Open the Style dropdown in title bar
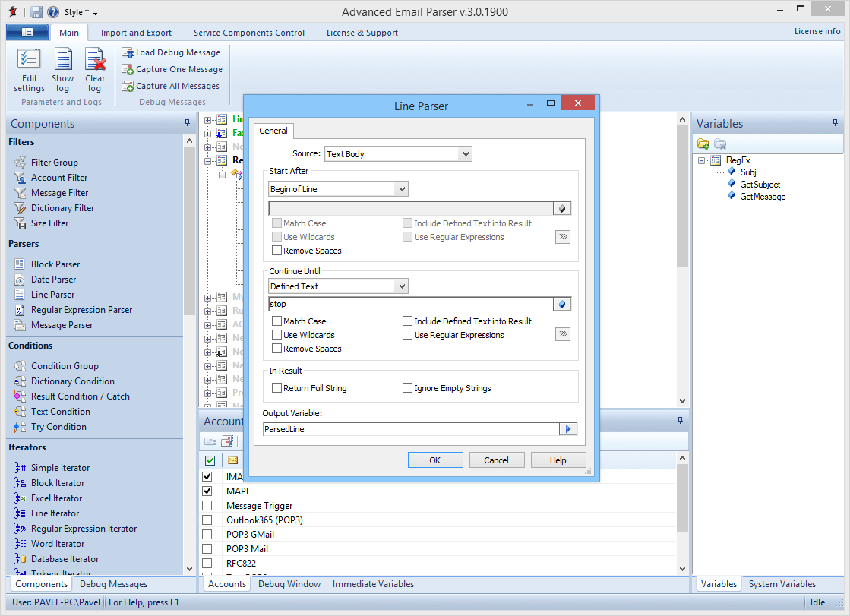Viewport: 850px width, 616px height. click(x=77, y=12)
